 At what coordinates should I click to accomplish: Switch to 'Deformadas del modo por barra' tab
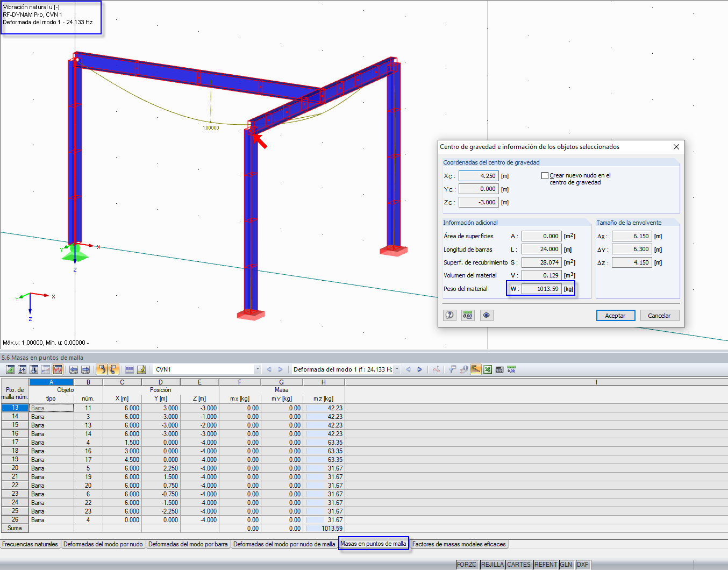coord(188,544)
